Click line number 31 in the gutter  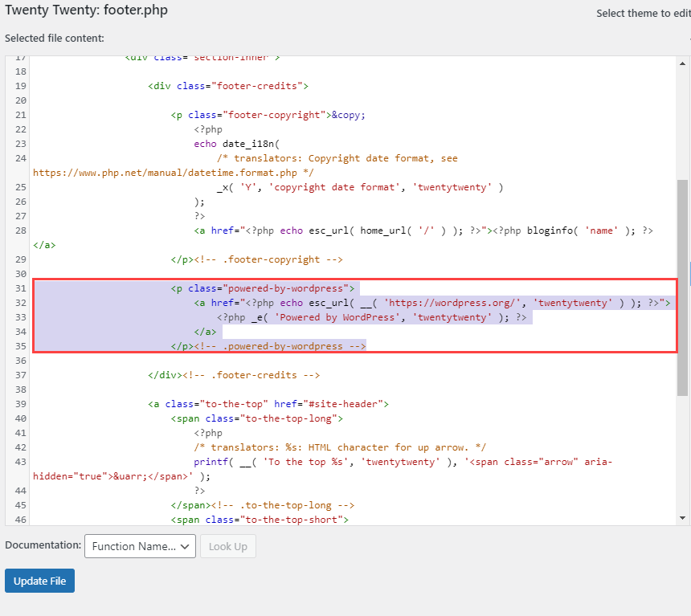coord(19,288)
